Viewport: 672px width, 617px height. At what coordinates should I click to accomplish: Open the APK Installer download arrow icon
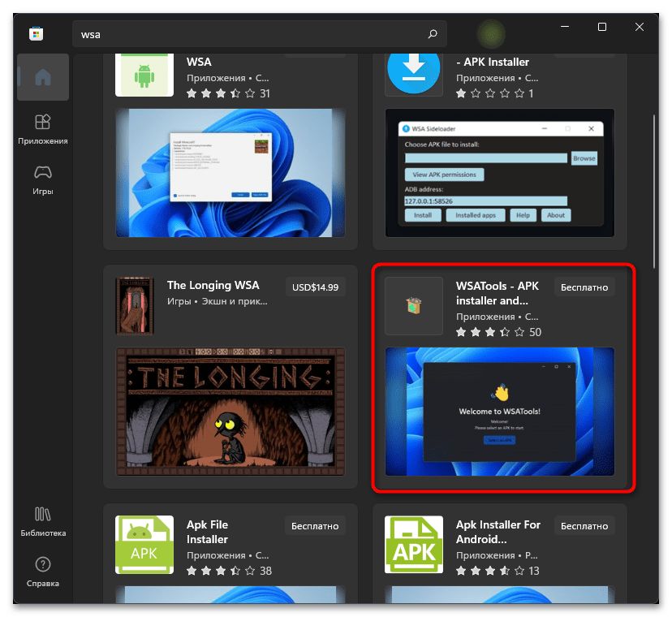point(414,73)
